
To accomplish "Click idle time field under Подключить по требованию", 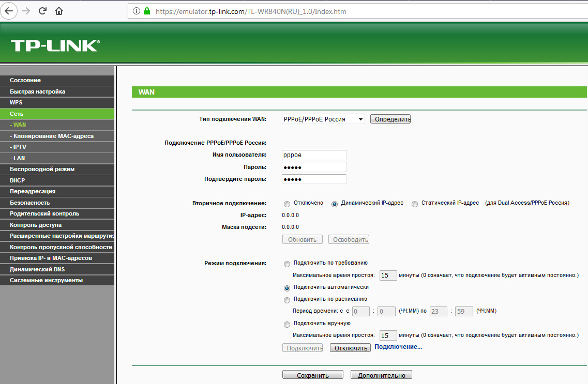I will pos(388,275).
